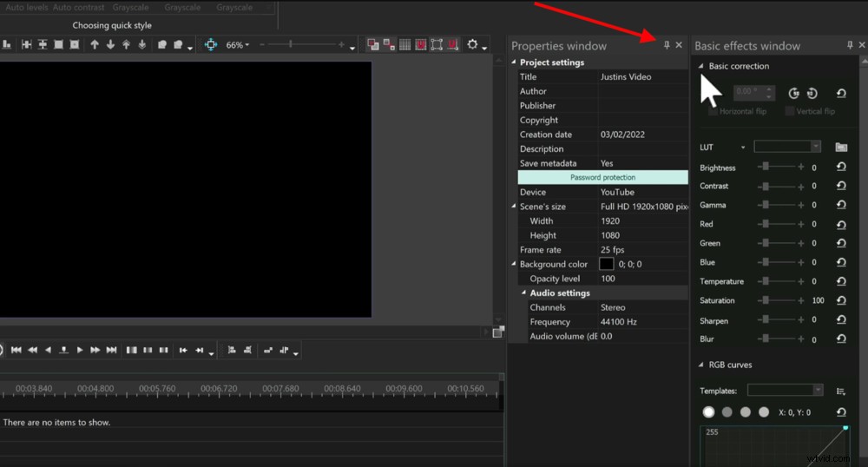Reset the Contrast value

841,186
